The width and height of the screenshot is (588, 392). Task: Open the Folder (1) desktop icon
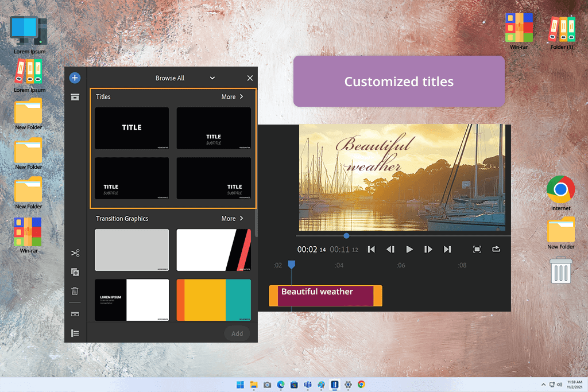[562, 32]
